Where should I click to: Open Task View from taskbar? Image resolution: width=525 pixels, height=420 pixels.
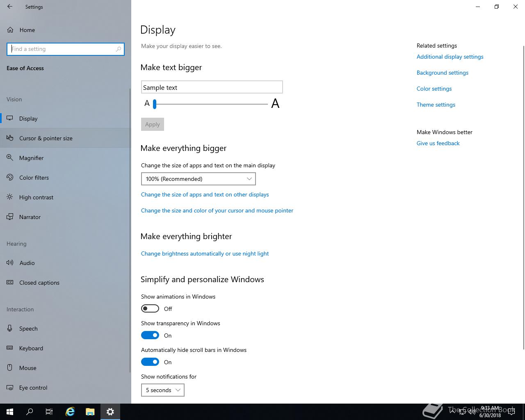pyautogui.click(x=49, y=412)
